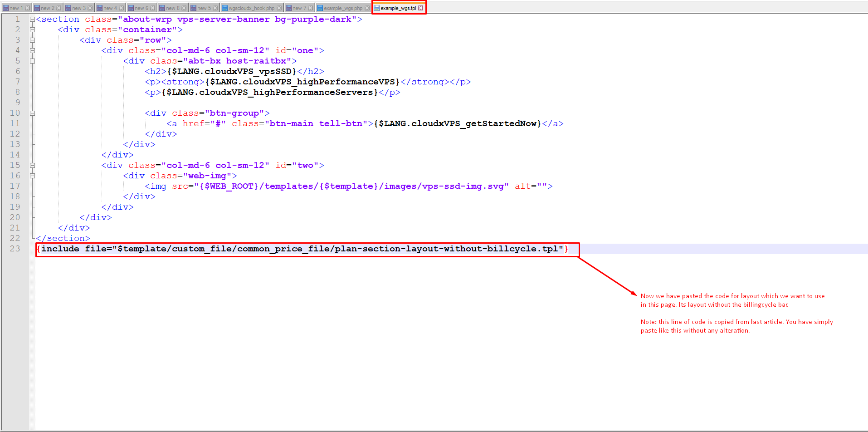This screenshot has width=868, height=432.
Task: Collapse the btn-group div fold on line 10
Action: point(32,113)
